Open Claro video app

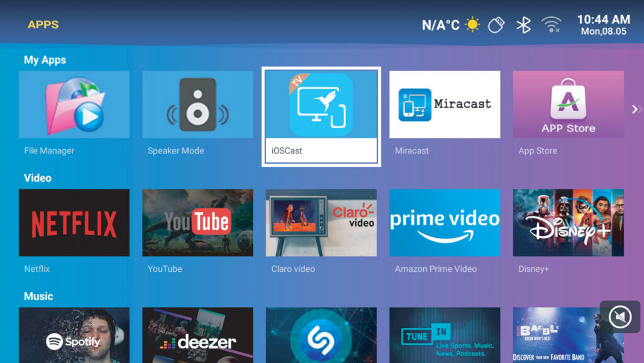pyautogui.click(x=321, y=223)
